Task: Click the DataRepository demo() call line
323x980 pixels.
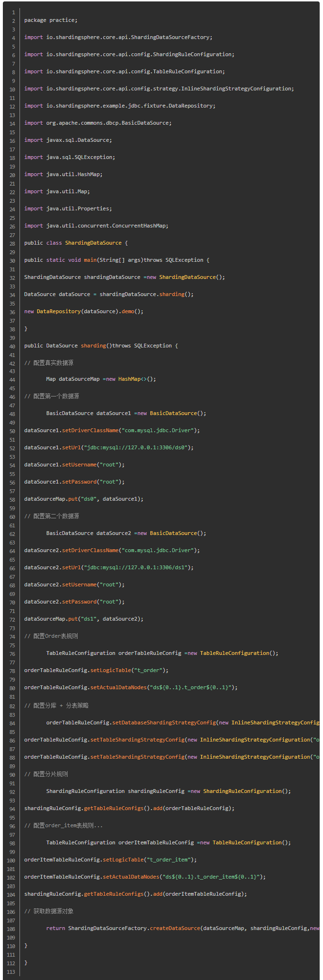Action: (x=84, y=311)
